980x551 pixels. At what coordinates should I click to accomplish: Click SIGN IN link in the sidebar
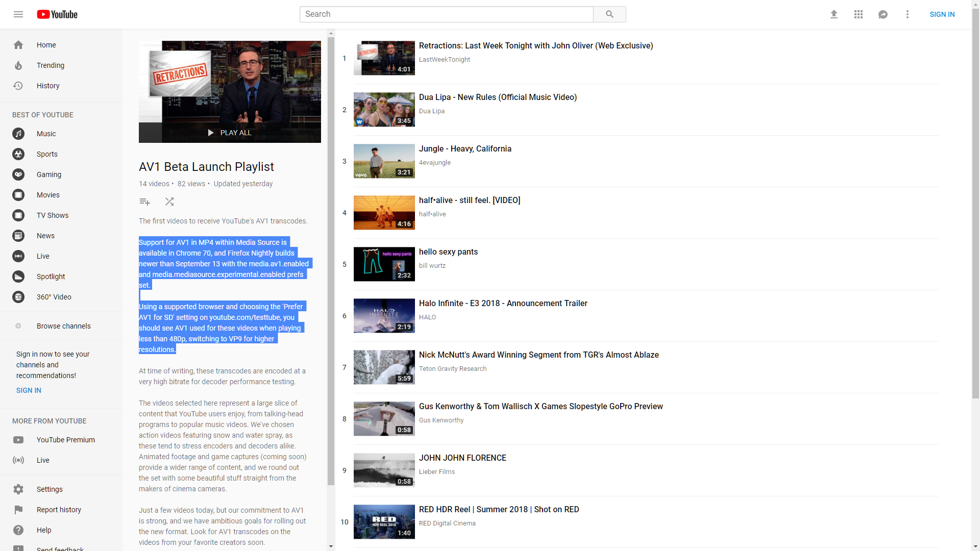click(29, 390)
